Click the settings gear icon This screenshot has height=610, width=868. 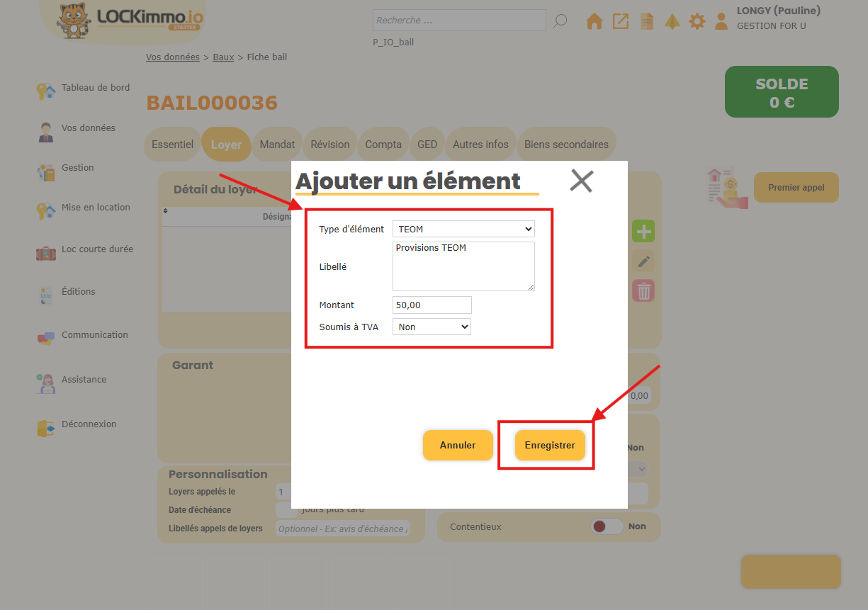(x=697, y=21)
